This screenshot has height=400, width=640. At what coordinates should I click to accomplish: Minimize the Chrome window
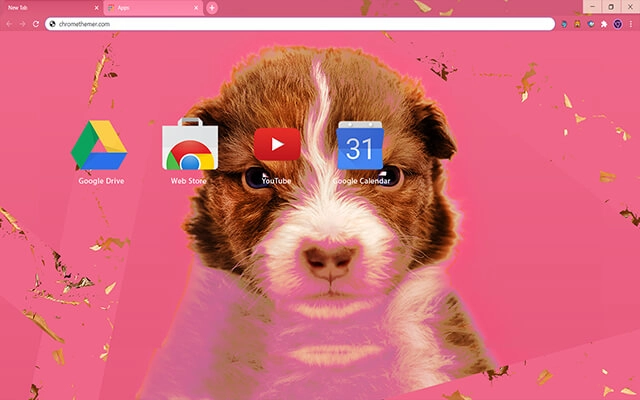tap(592, 7)
